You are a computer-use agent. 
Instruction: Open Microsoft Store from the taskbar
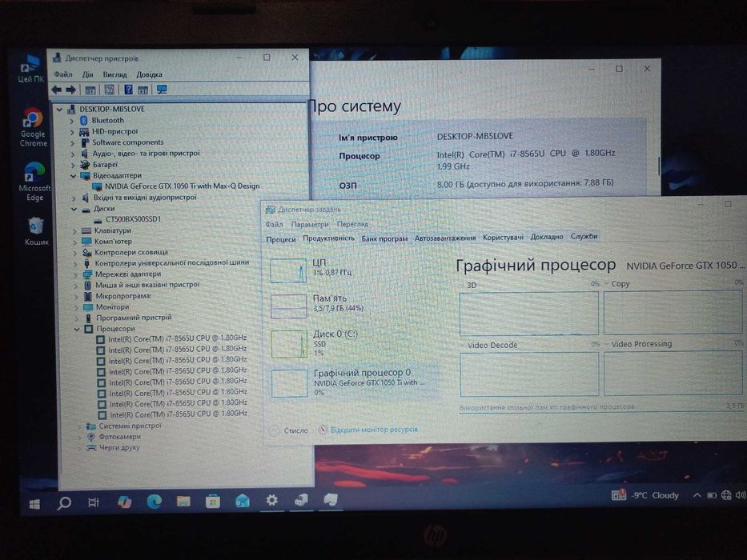click(x=213, y=501)
